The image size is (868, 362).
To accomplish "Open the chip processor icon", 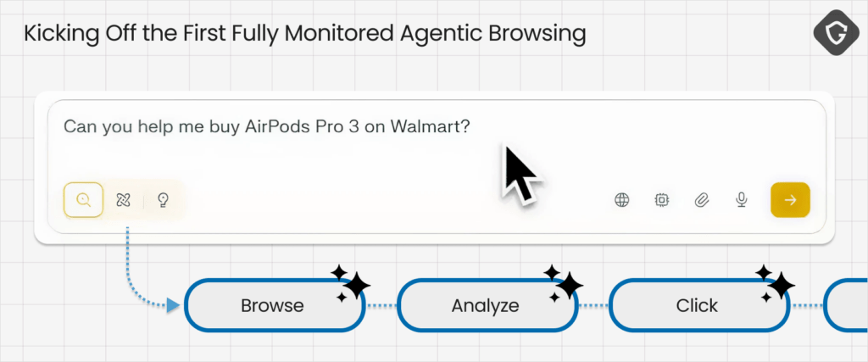I will (662, 200).
